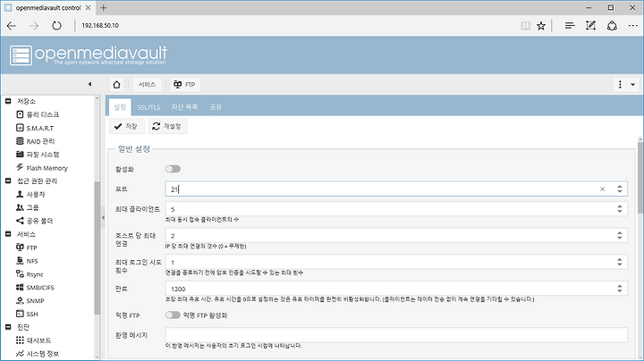The height and width of the screenshot is (361, 644).
Task: Open a new browser tab
Action: tap(104, 7)
